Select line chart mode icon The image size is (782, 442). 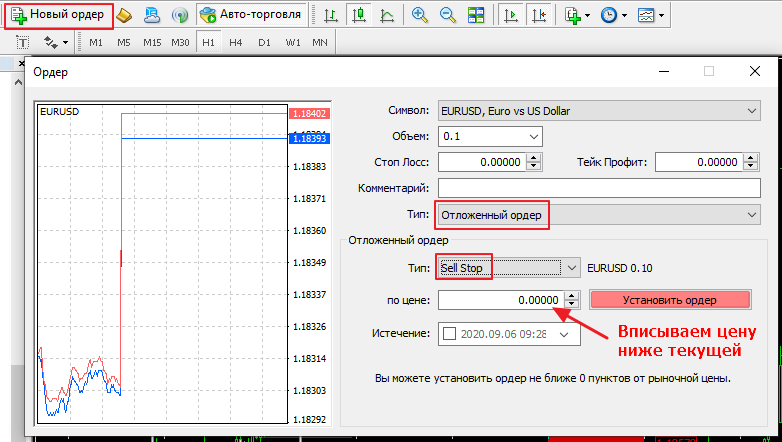click(x=387, y=15)
